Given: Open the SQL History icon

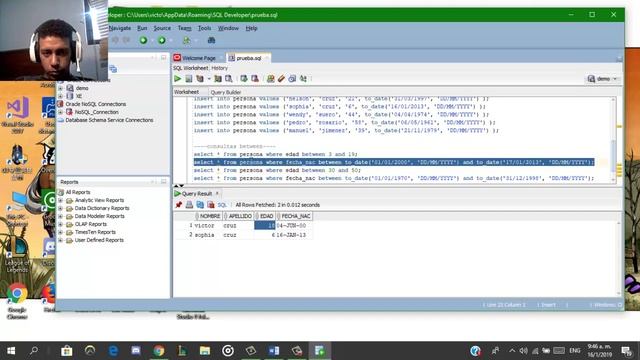Looking at the screenshot, I should (x=292, y=79).
